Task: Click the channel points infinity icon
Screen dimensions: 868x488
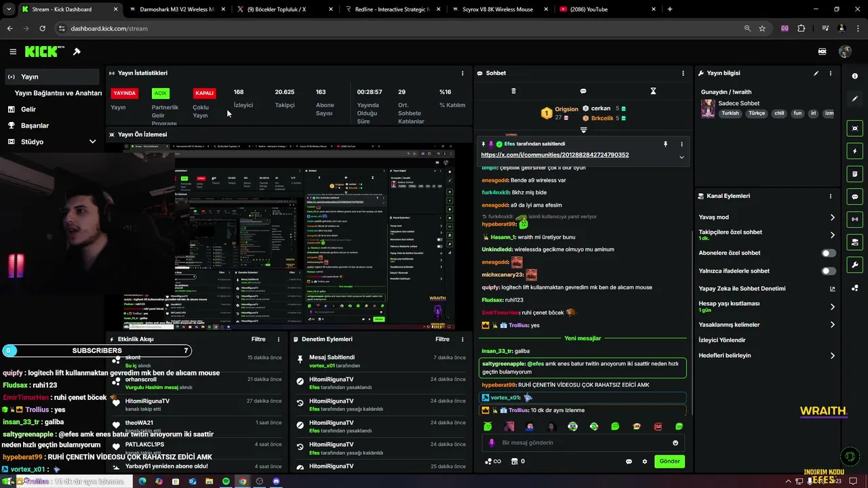Action: click(x=493, y=462)
